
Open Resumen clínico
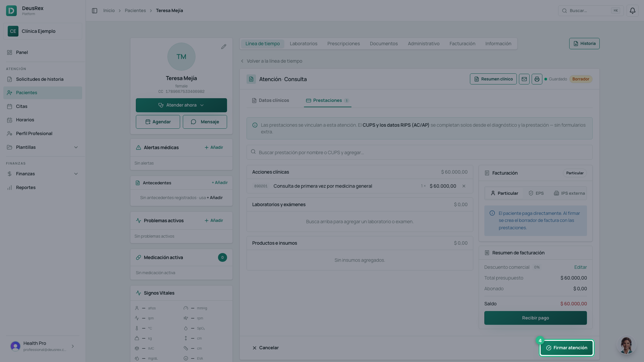pyautogui.click(x=493, y=79)
